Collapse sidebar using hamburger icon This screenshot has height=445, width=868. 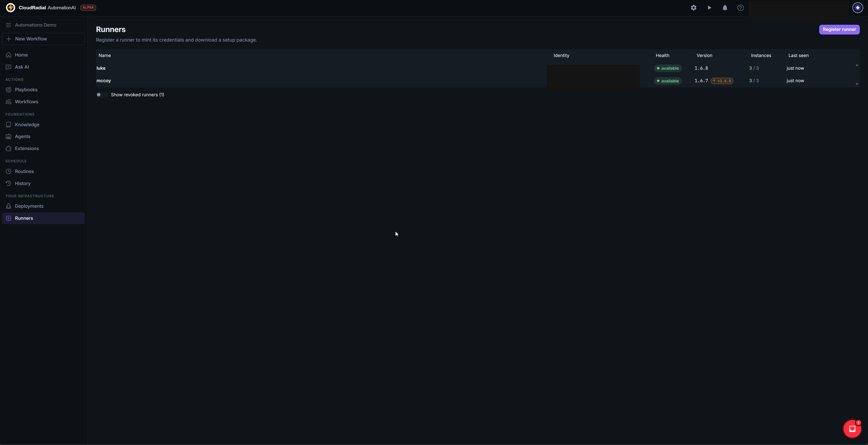(8, 25)
